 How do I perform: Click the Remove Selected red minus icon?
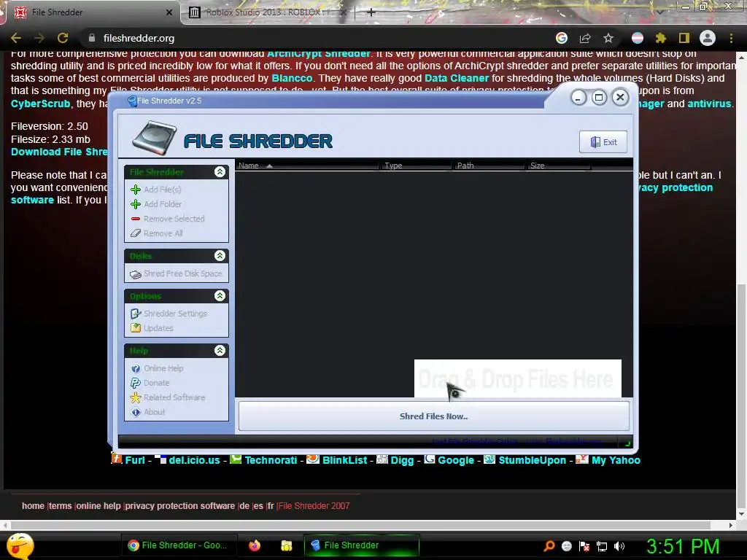pos(135,219)
